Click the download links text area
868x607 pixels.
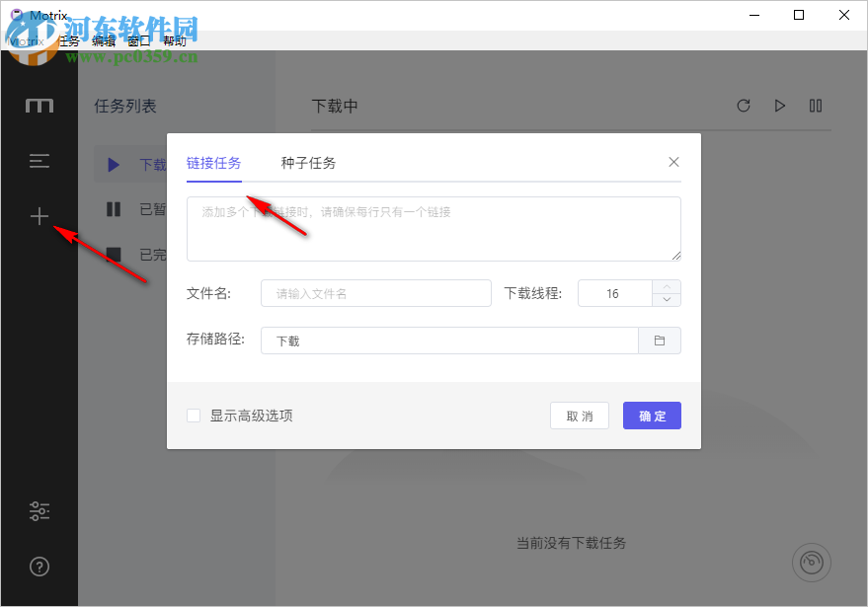click(x=434, y=229)
